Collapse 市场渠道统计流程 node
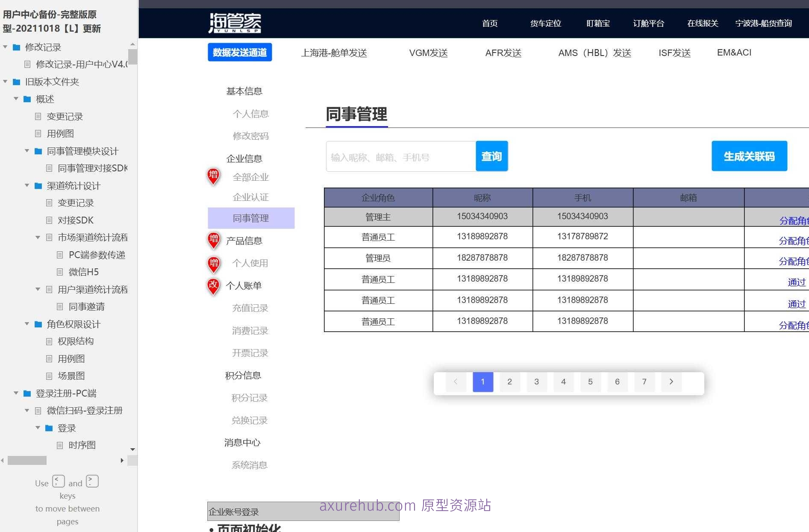The height and width of the screenshot is (532, 809). pos(38,237)
